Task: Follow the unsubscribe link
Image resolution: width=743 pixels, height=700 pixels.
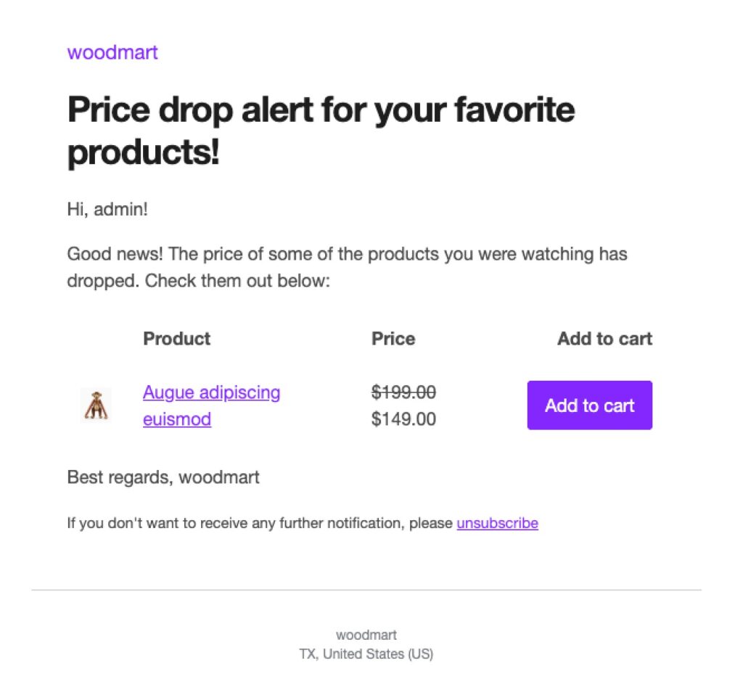Action: click(497, 523)
